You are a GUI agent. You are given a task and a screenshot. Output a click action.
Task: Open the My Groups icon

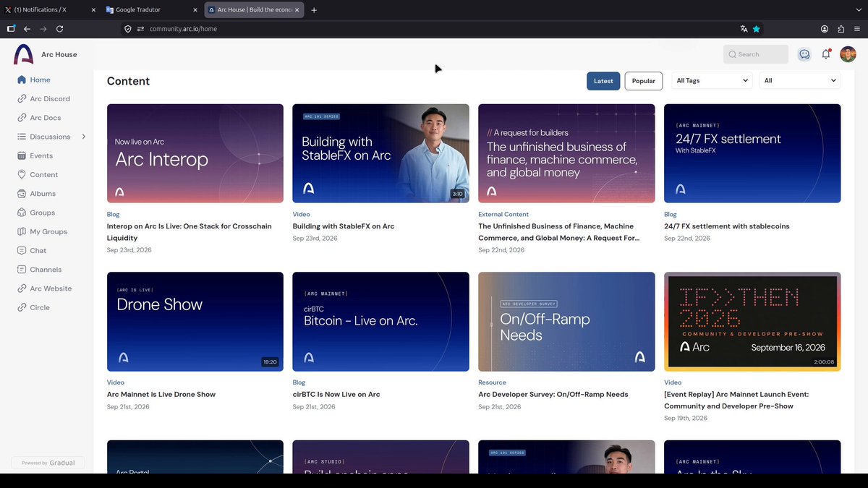(x=22, y=231)
